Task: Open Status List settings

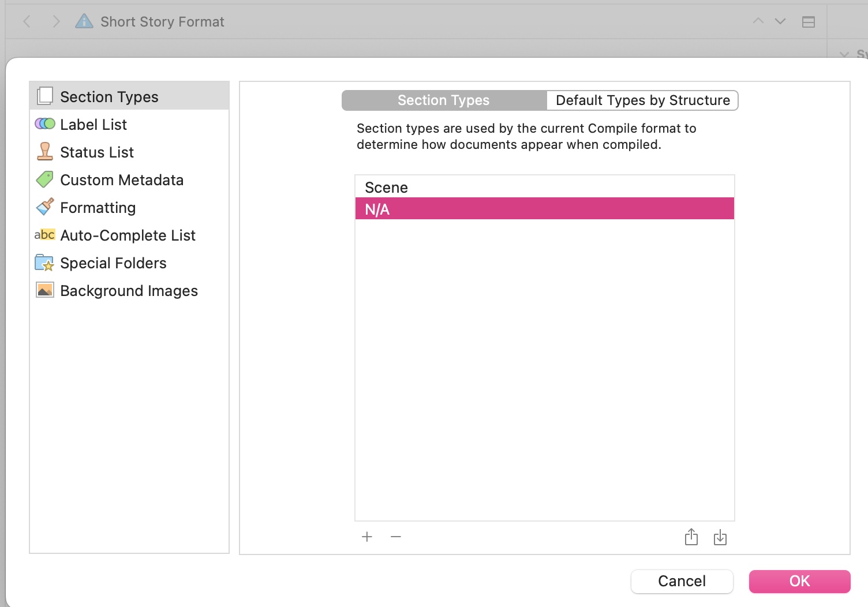Action: tap(129, 152)
